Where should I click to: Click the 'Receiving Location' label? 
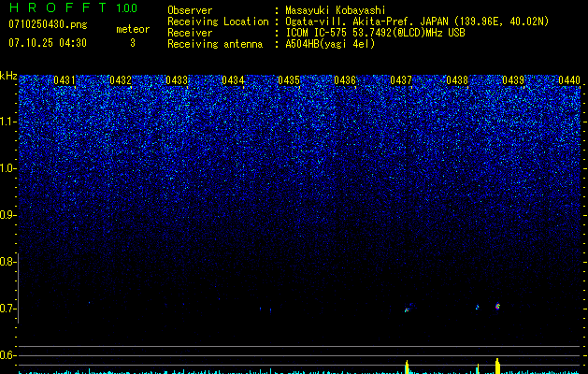click(218, 22)
